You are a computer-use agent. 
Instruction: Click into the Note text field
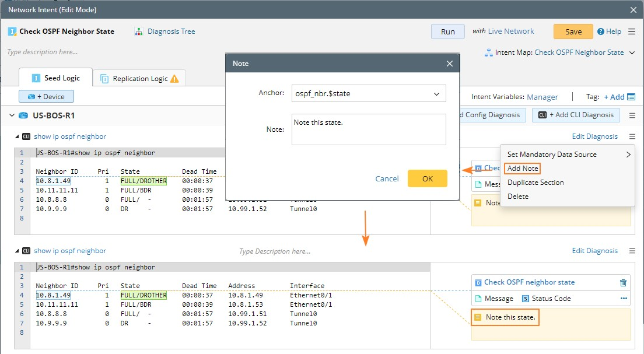coord(369,129)
